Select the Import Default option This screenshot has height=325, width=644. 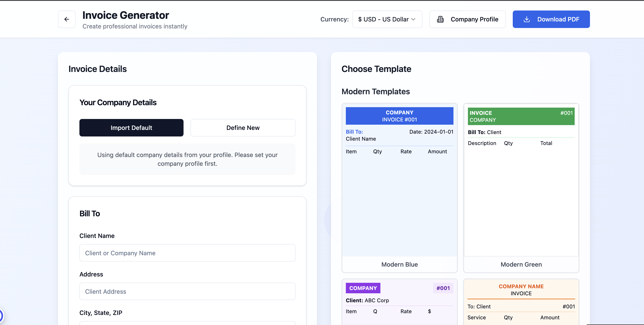coord(131,128)
